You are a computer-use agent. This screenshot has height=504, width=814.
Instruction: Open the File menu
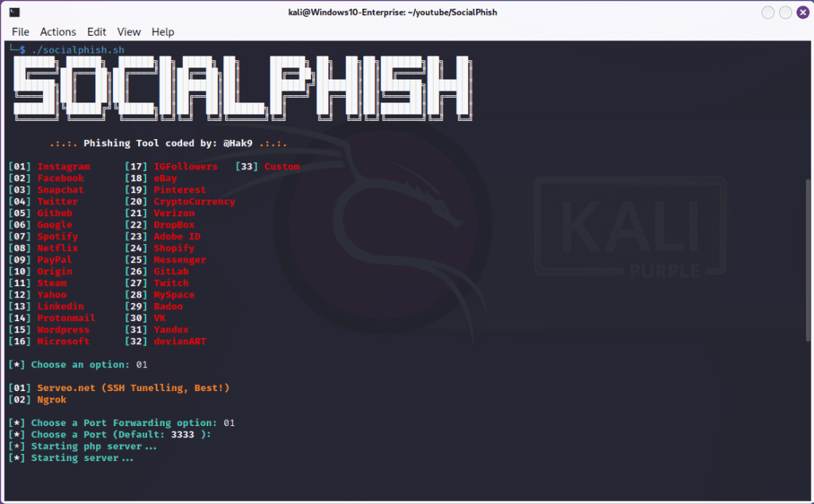[x=20, y=32]
